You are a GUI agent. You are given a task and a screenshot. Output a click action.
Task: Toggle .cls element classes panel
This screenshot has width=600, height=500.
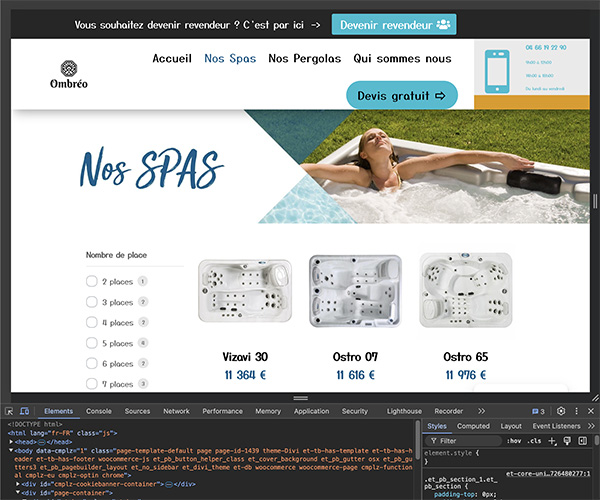click(x=534, y=441)
